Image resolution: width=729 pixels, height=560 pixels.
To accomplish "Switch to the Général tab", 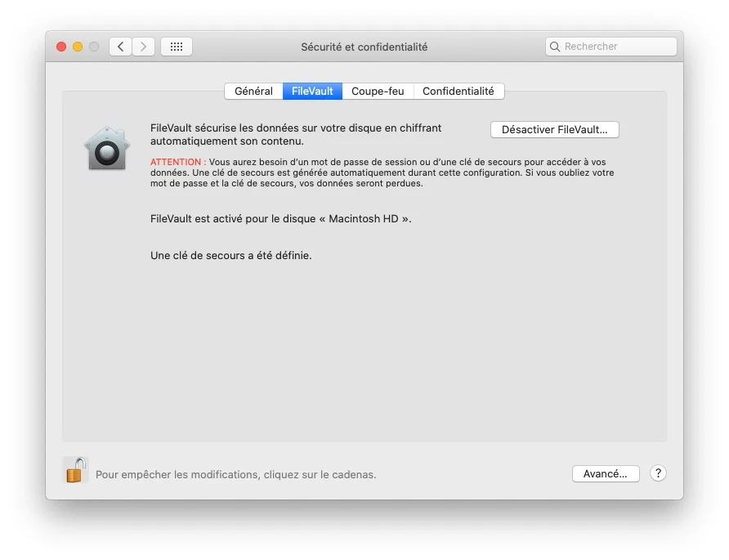I will pos(253,92).
